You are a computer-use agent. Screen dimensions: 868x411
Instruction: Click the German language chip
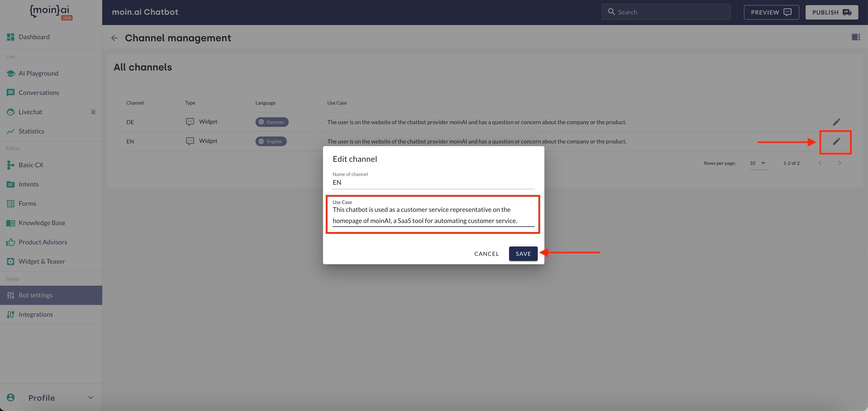coord(272,122)
